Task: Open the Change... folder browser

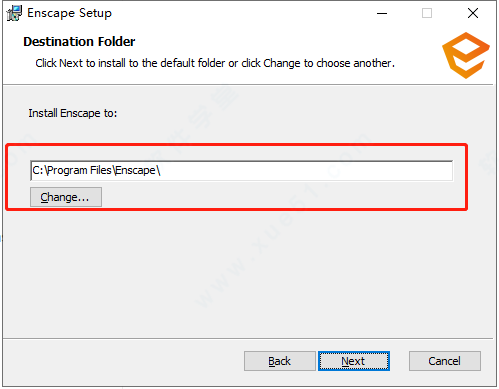Action: tap(66, 197)
